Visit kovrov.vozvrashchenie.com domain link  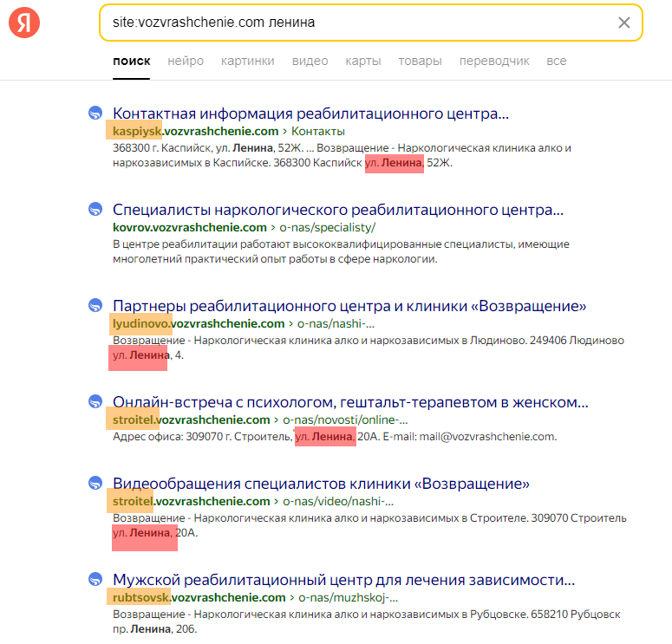(190, 227)
